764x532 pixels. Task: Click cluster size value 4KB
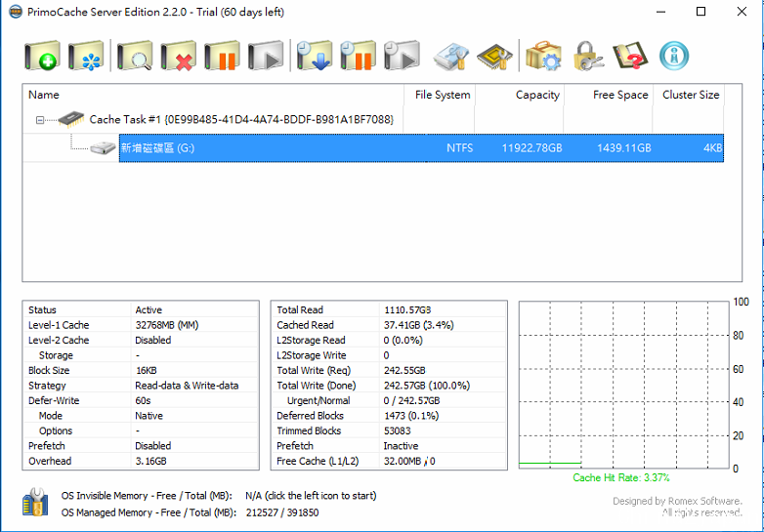click(x=712, y=148)
